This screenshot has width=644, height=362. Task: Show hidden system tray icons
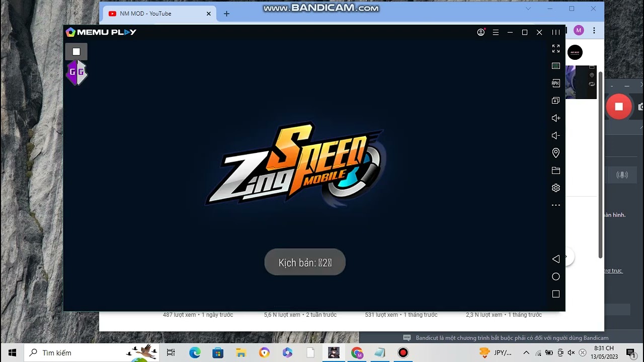click(x=526, y=353)
